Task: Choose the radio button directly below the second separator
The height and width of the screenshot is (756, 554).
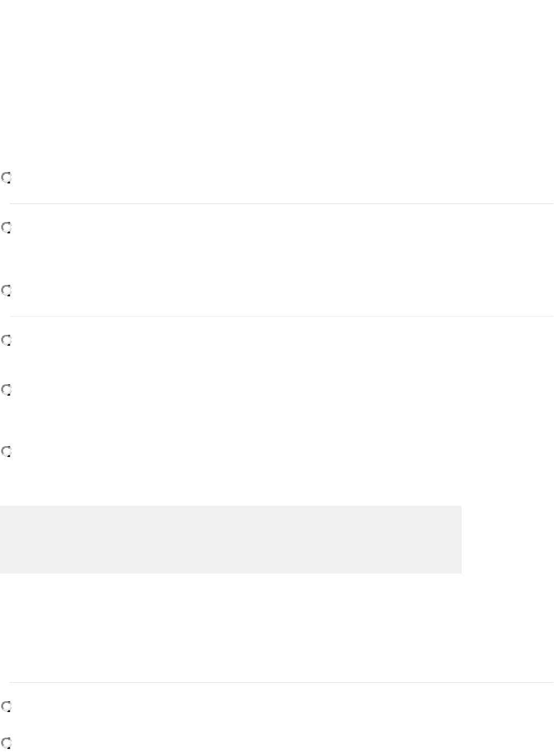Action: click(x=7, y=341)
